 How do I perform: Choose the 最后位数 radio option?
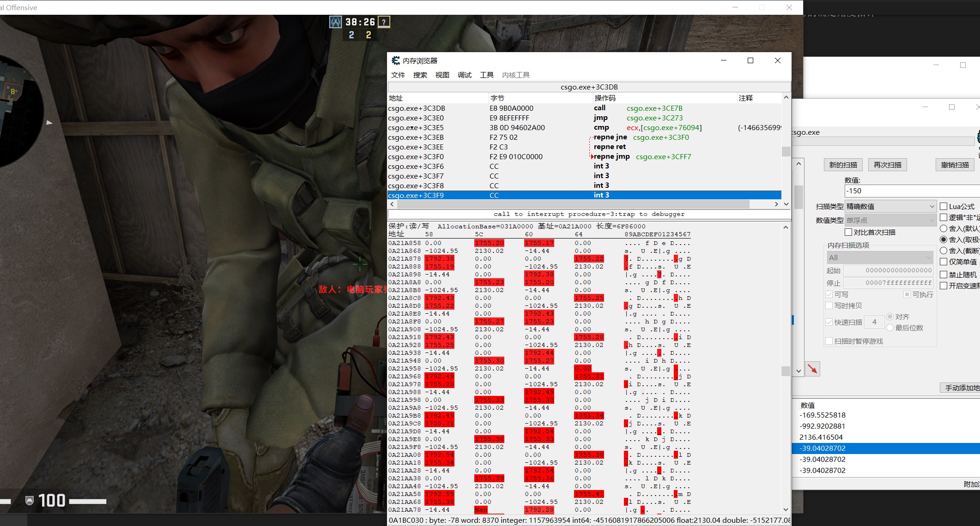click(x=890, y=328)
